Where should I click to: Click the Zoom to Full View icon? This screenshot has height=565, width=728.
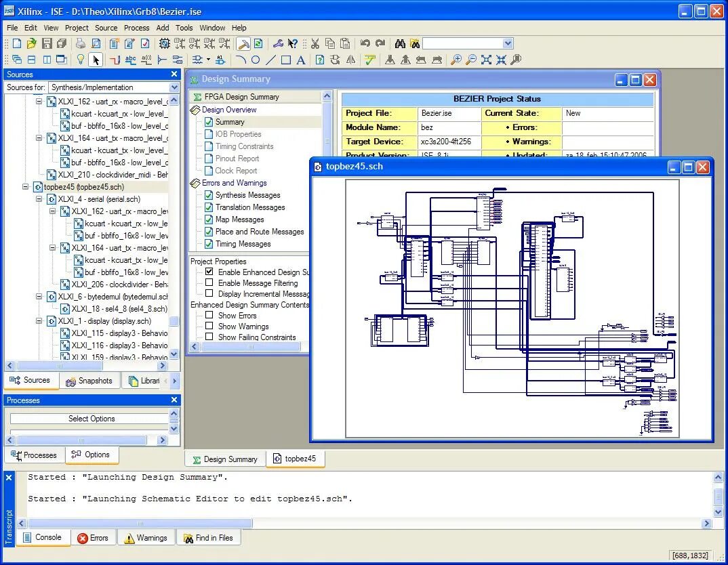point(486,60)
